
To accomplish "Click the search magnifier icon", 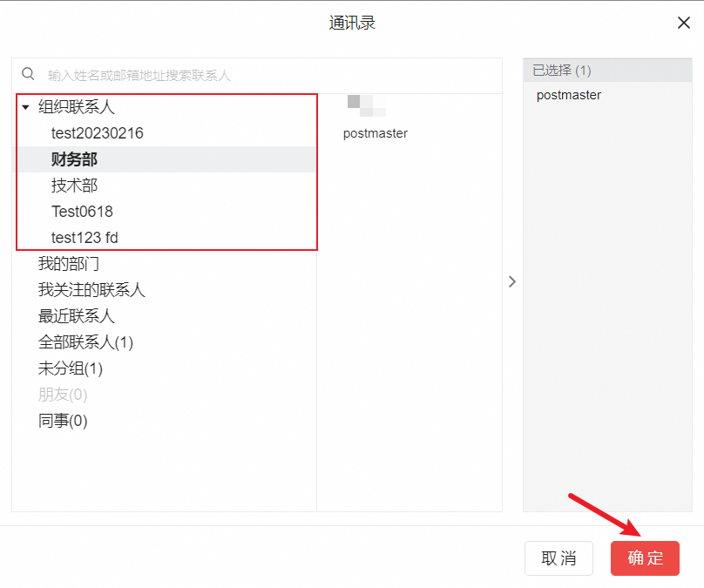I will pos(28,75).
